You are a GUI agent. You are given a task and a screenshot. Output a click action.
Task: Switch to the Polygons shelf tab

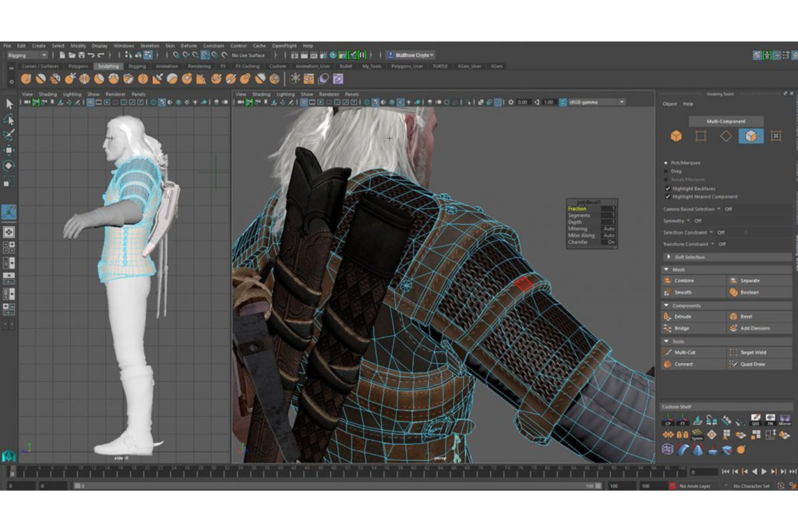(x=78, y=66)
